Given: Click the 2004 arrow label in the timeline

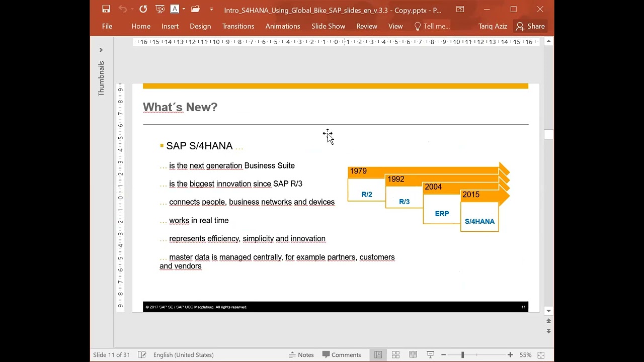Looking at the screenshot, I should coord(433,187).
